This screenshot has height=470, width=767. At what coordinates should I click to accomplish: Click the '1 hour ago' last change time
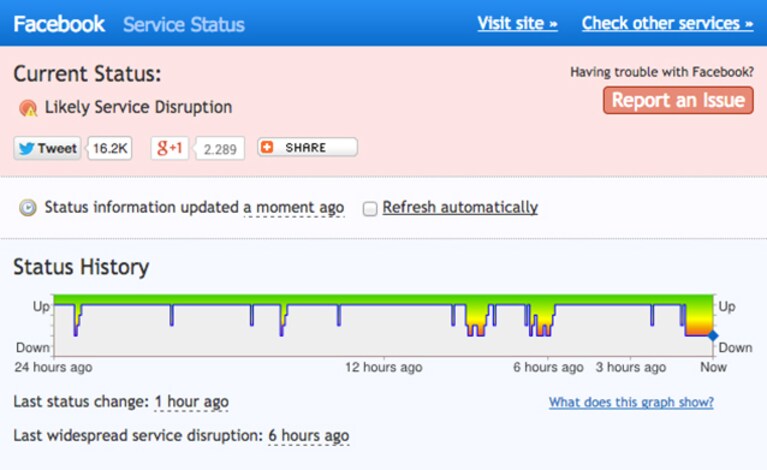191,402
